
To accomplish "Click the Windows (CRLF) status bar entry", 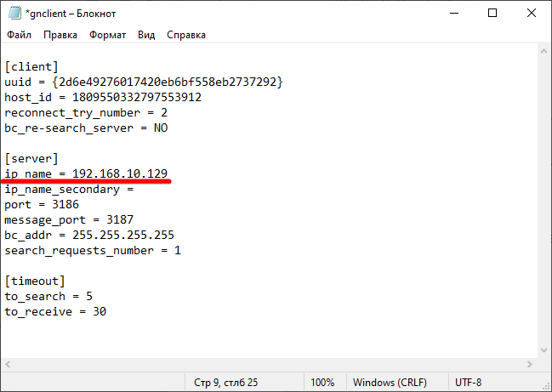I will pyautogui.click(x=390, y=383).
